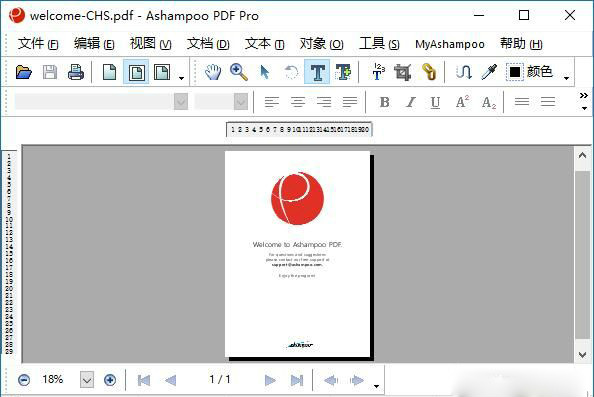Toggle Superscript formatting

coord(462,102)
